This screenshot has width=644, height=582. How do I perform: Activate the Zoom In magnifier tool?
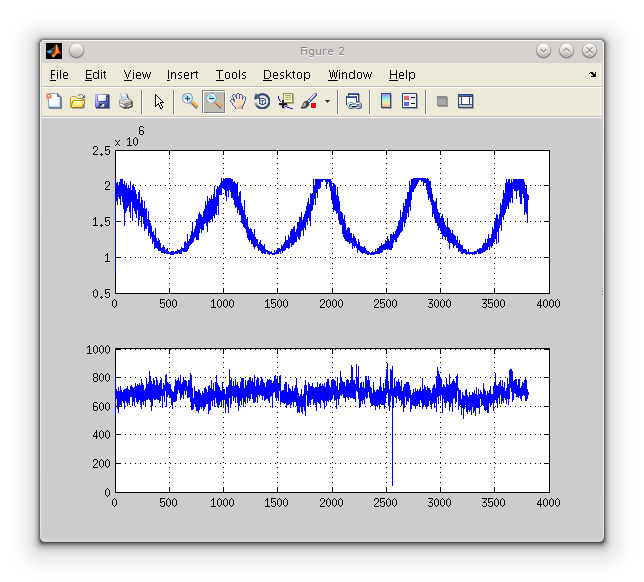point(190,101)
